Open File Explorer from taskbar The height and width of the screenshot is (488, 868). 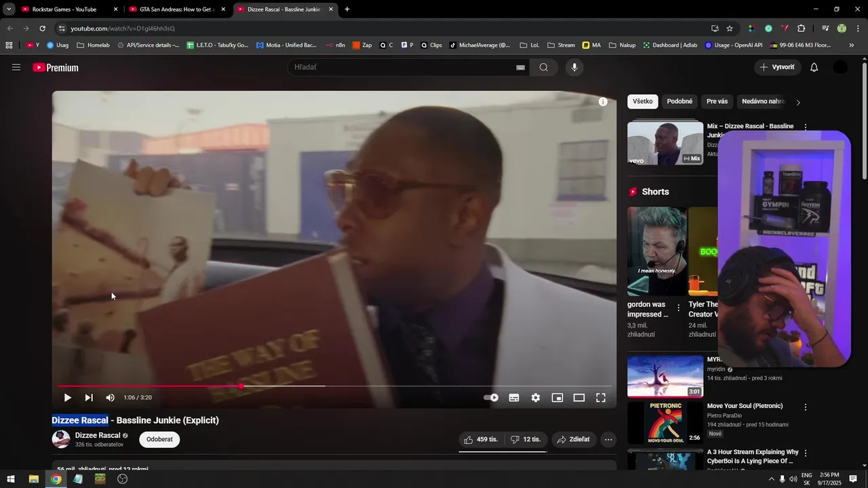click(33, 479)
